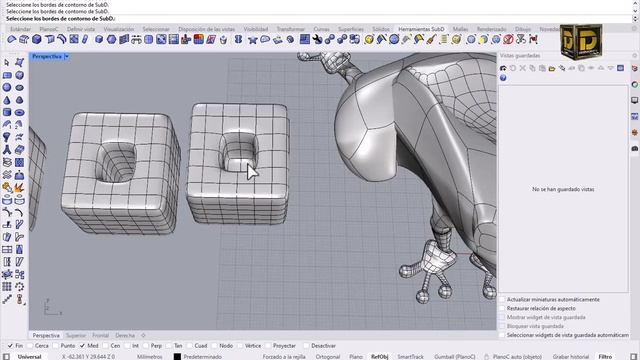Click the command prompt input line

click(x=318, y=19)
